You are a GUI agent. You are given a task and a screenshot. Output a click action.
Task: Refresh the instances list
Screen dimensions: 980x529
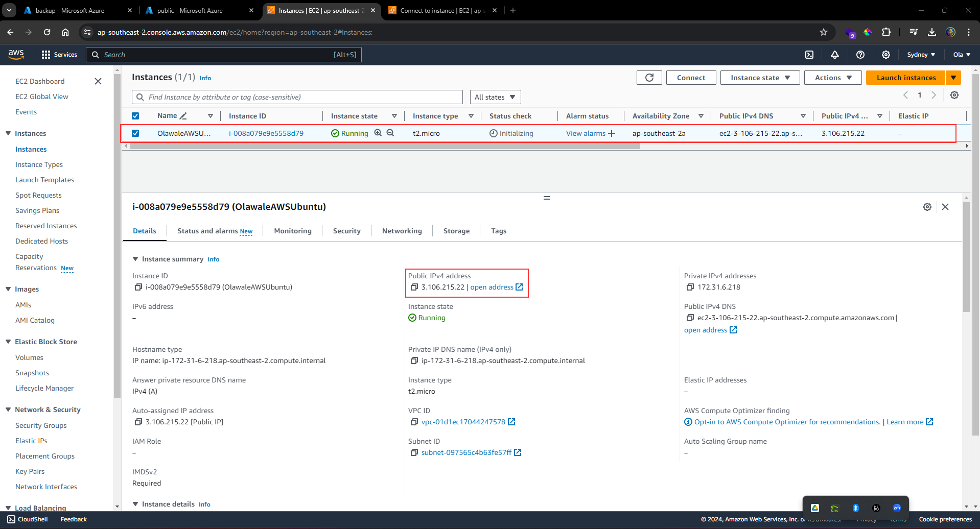(649, 78)
